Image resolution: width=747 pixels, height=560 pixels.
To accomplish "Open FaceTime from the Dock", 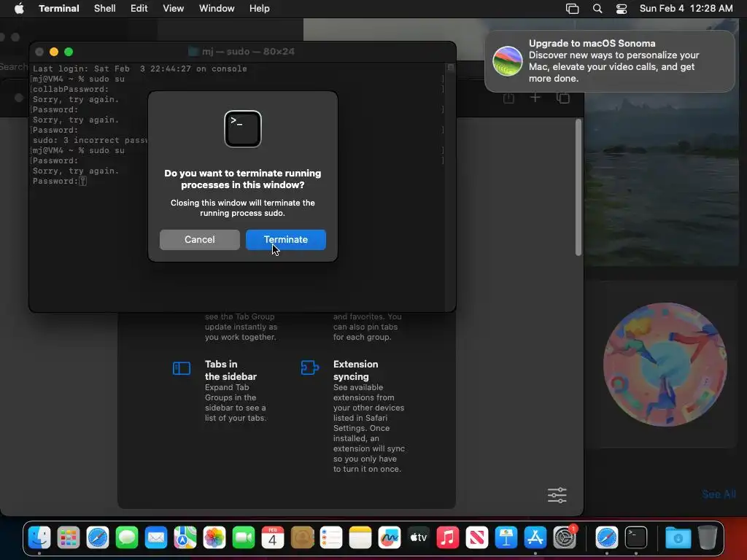I will tap(244, 538).
